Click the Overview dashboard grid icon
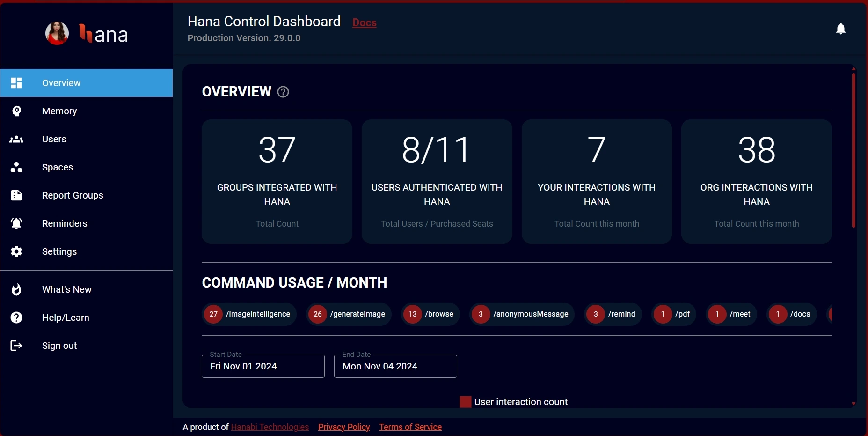Image resolution: width=868 pixels, height=436 pixels. (16, 83)
